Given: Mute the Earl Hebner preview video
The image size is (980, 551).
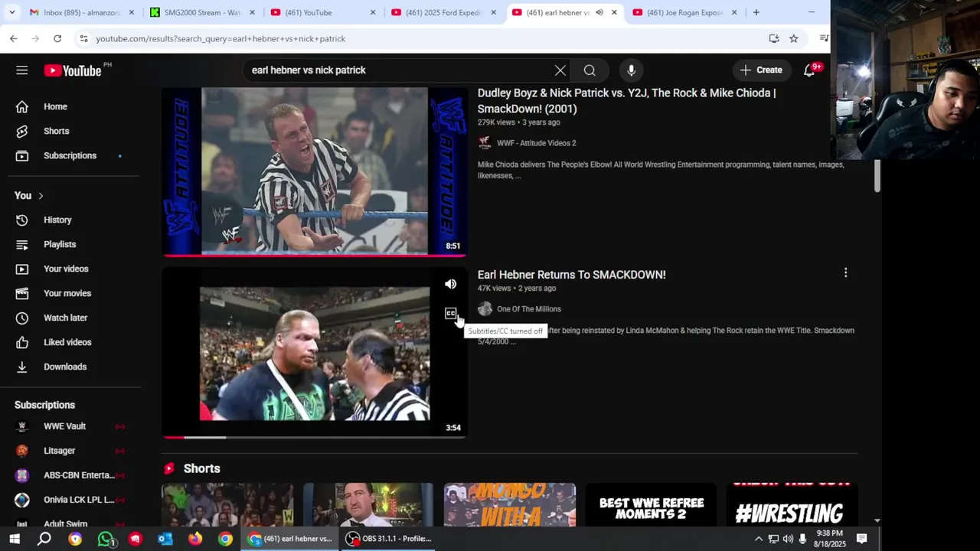Looking at the screenshot, I should (450, 284).
